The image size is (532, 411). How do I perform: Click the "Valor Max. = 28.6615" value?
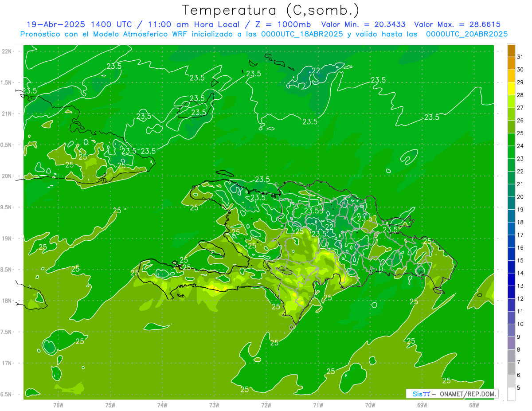[x=457, y=24]
